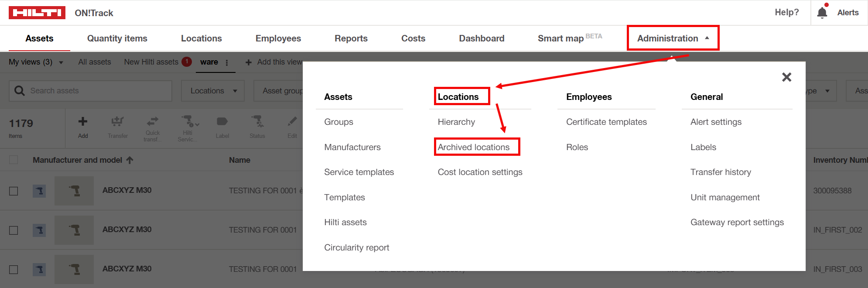The width and height of the screenshot is (868, 288).
Task: Open the Locations filter dropdown
Action: point(213,91)
